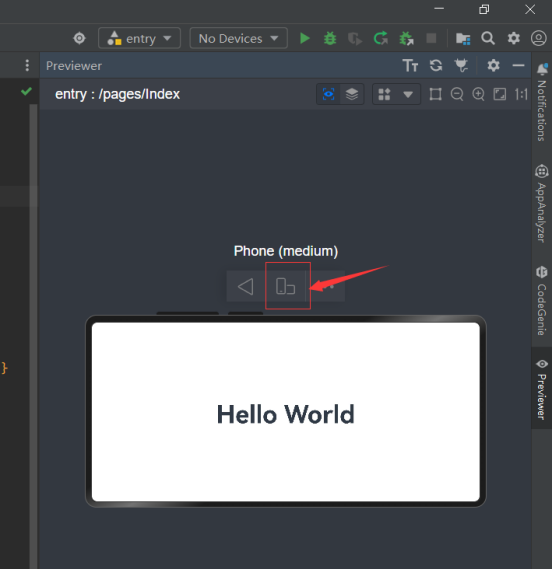Viewport: 552px width, 569px height.
Task: Open Previewer settings gear
Action: coord(493,66)
